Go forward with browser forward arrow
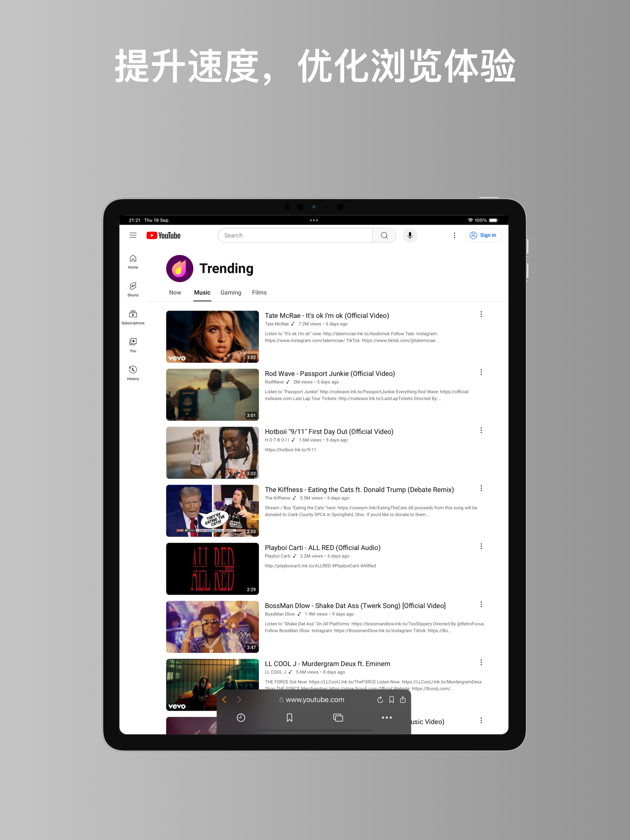This screenshot has width=630, height=840. pyautogui.click(x=239, y=700)
